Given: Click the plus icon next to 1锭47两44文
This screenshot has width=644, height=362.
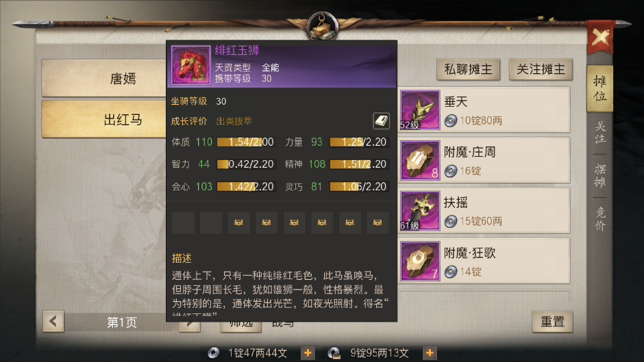Looking at the screenshot, I should [x=308, y=352].
